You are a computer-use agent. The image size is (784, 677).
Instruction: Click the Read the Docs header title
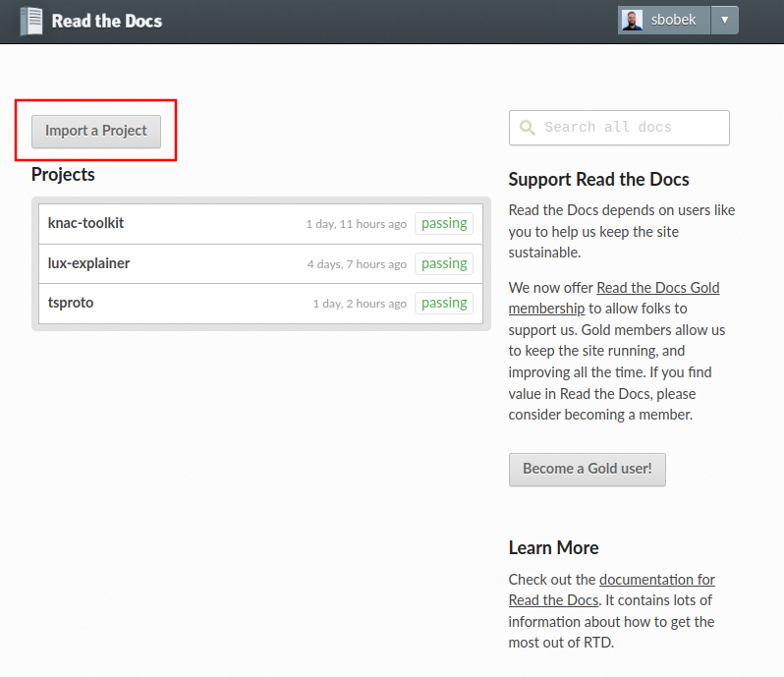pyautogui.click(x=106, y=21)
